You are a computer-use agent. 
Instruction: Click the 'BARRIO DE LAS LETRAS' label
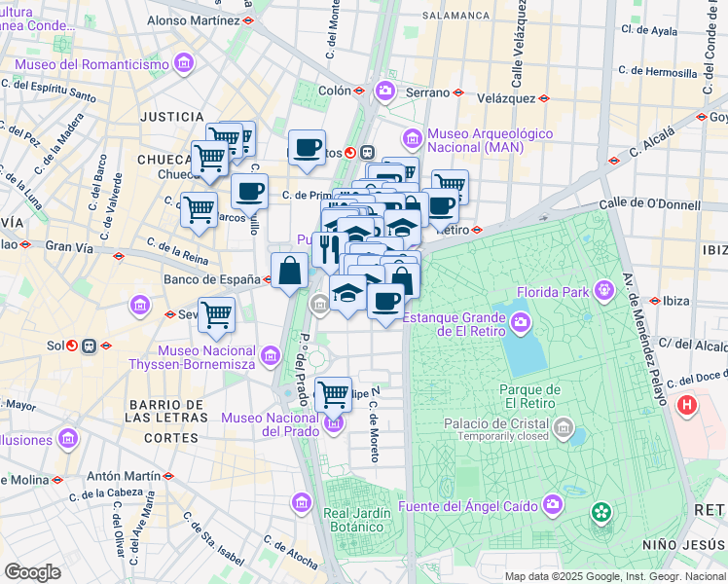[166, 412]
